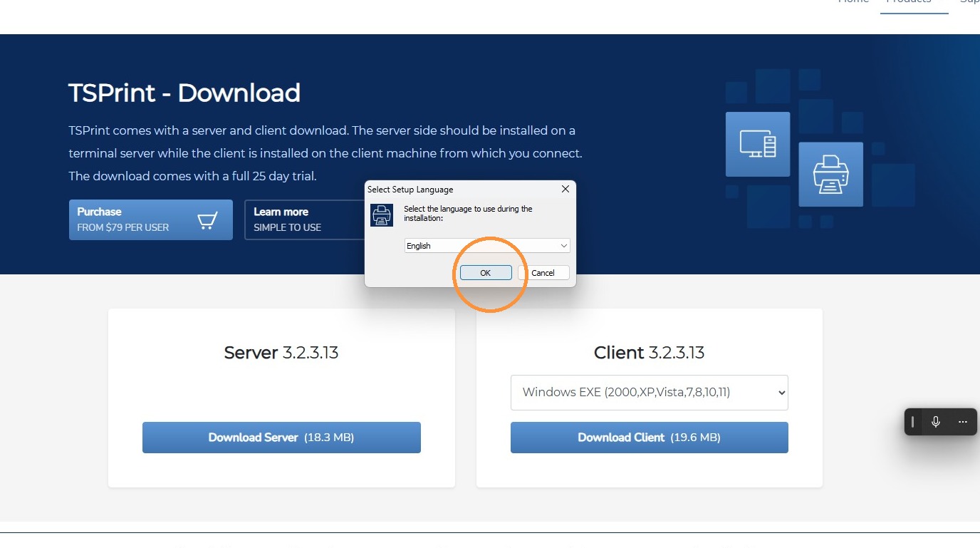Viewport: 980px width, 548px height.
Task: Open the Learn more simple to use link
Action: coord(305,219)
